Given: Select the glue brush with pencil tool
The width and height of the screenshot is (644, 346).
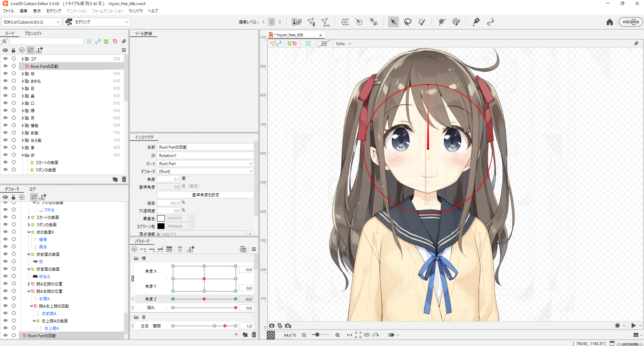Looking at the screenshot, I should pyautogui.click(x=456, y=22).
